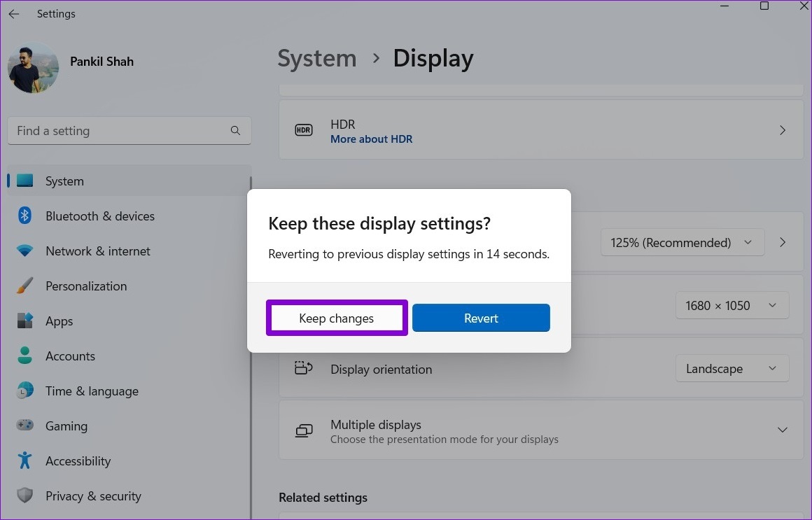Click the Accessibility figure icon
The width and height of the screenshot is (812, 520).
(25, 461)
